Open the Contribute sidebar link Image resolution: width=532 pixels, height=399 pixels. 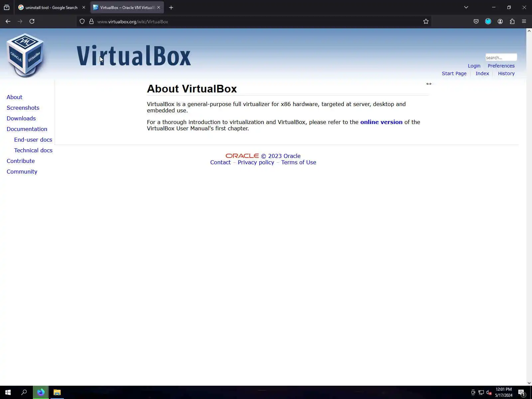(x=21, y=161)
